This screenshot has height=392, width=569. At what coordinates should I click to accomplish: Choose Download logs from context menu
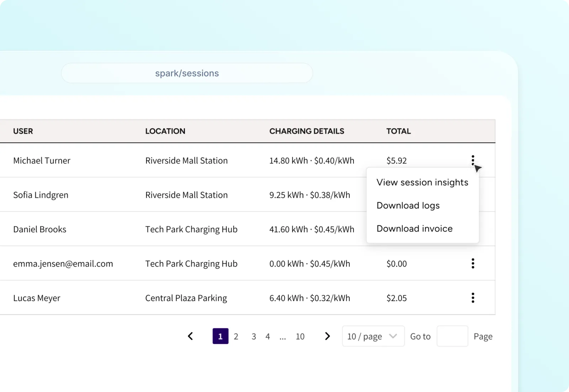pos(408,206)
